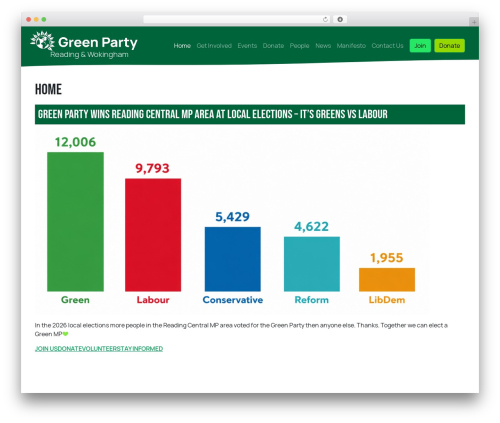Click the JOIN US link
Image resolution: width=500 pixels, height=423 pixels.
[46, 349]
